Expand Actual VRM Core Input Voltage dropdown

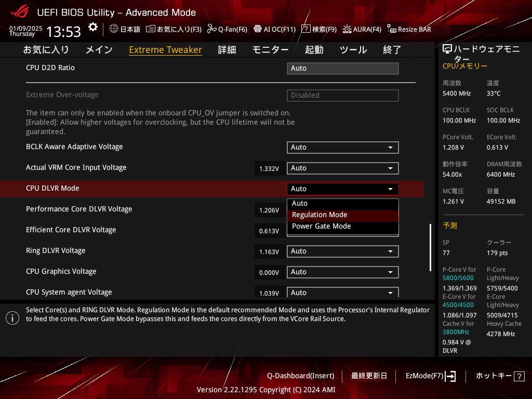tap(342, 168)
